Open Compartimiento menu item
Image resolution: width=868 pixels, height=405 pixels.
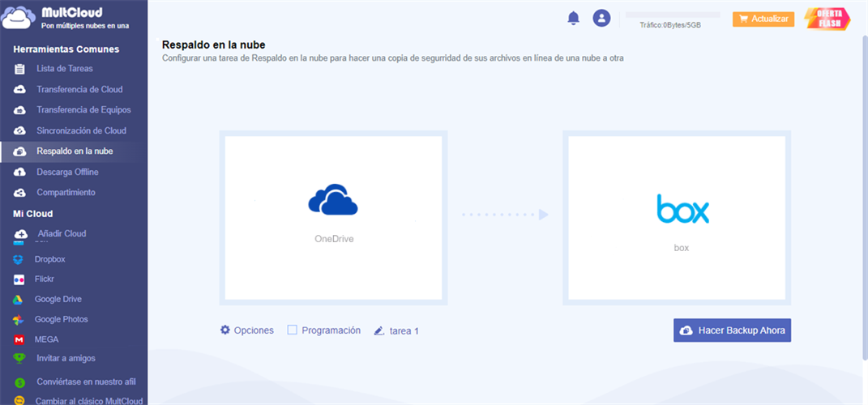[x=66, y=193]
